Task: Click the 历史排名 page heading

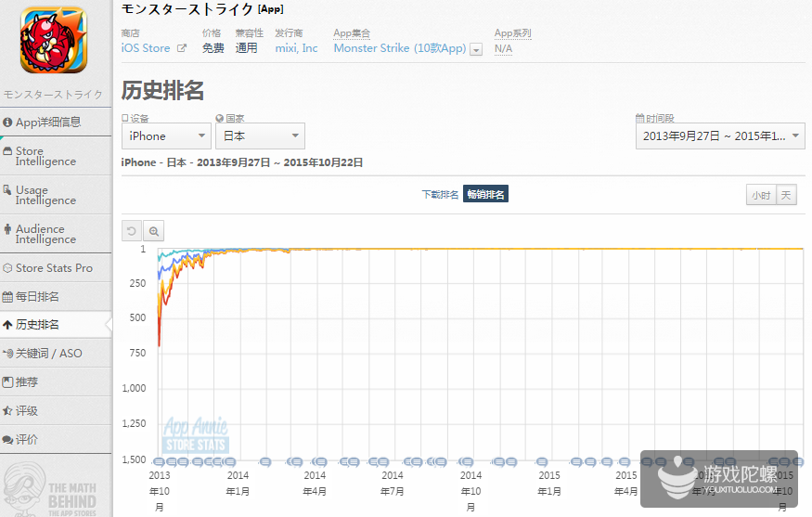Action: (162, 90)
